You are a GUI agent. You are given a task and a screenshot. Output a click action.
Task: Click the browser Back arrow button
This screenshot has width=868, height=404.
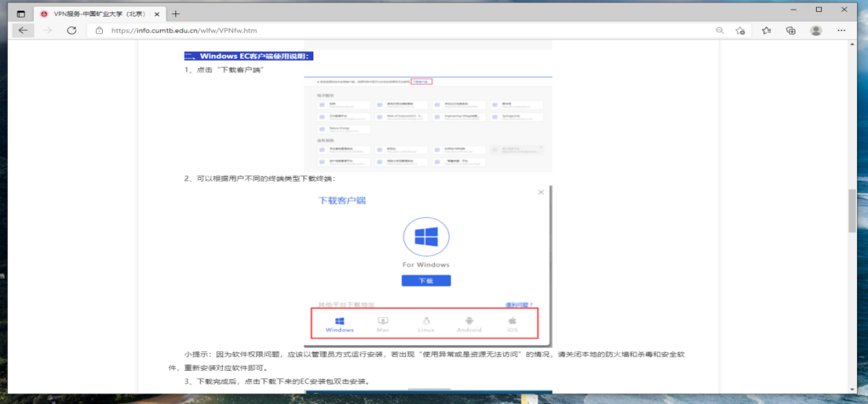23,30
